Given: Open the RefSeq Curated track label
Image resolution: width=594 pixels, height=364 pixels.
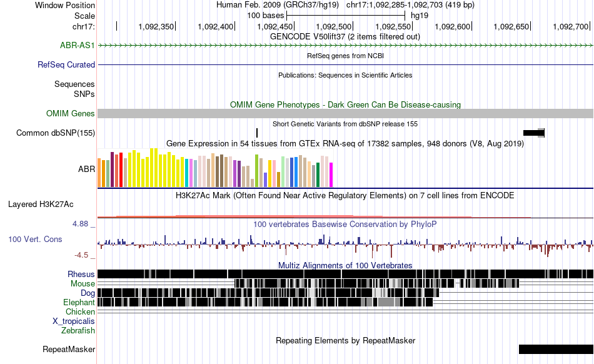Looking at the screenshot, I should [66, 65].
